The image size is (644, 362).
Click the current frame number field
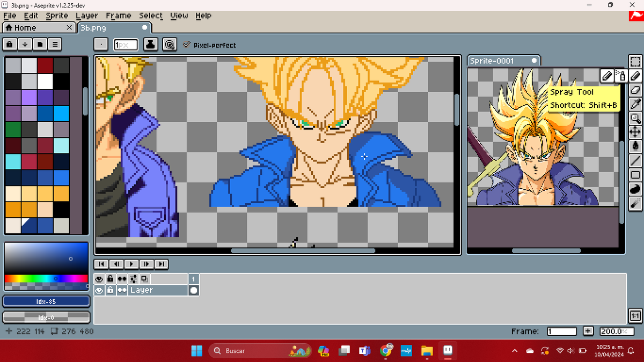pyautogui.click(x=561, y=331)
